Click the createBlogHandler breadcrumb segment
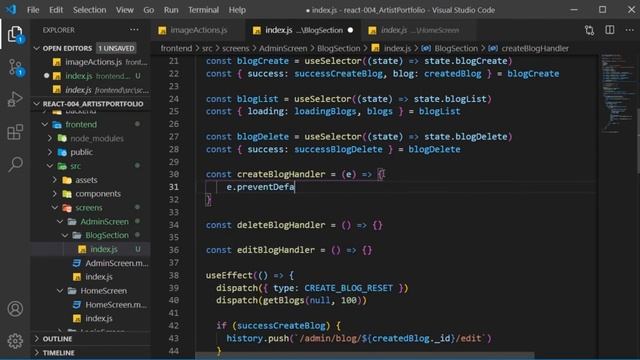This screenshot has height=360, width=640. click(x=535, y=48)
